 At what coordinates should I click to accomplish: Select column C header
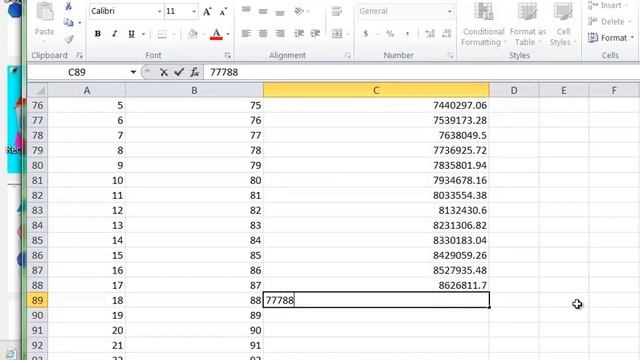(x=376, y=90)
